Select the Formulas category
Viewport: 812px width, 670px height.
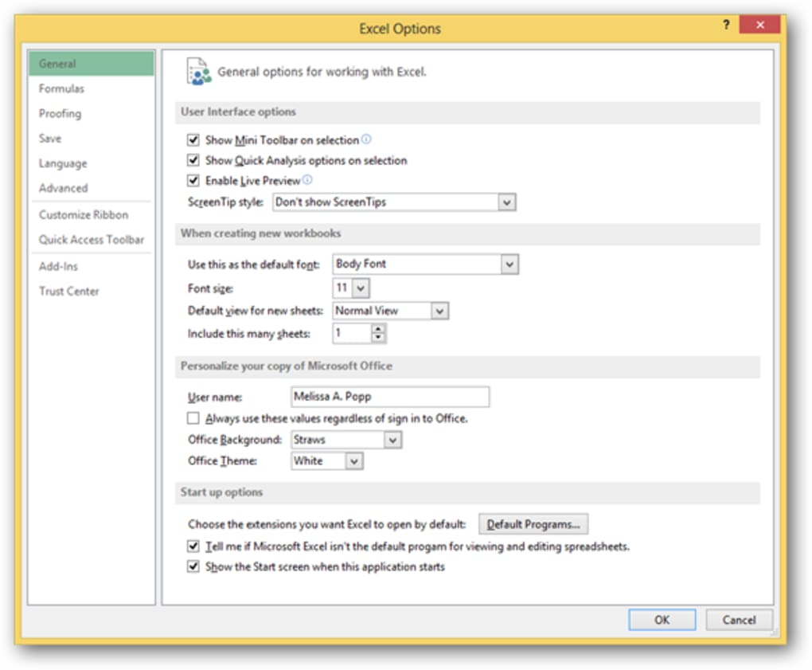coord(91,88)
